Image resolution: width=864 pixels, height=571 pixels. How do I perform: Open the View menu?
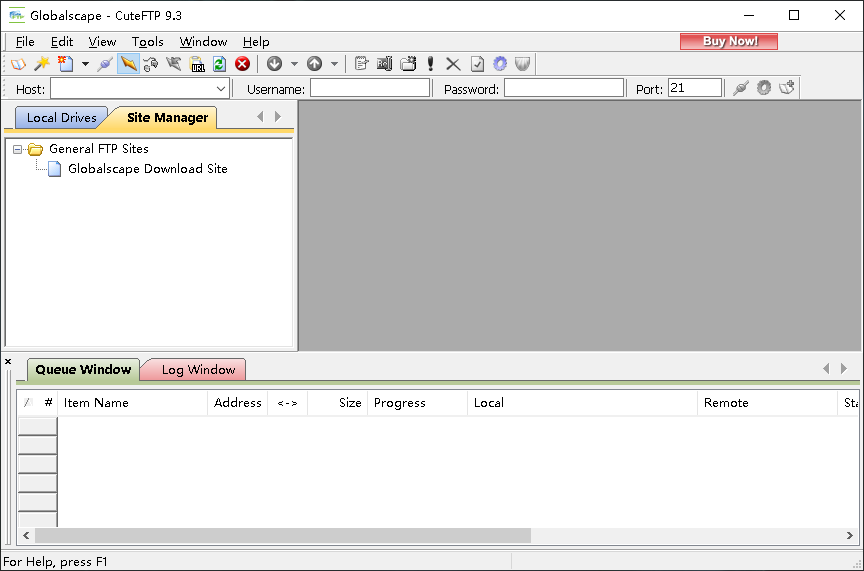pyautogui.click(x=102, y=42)
